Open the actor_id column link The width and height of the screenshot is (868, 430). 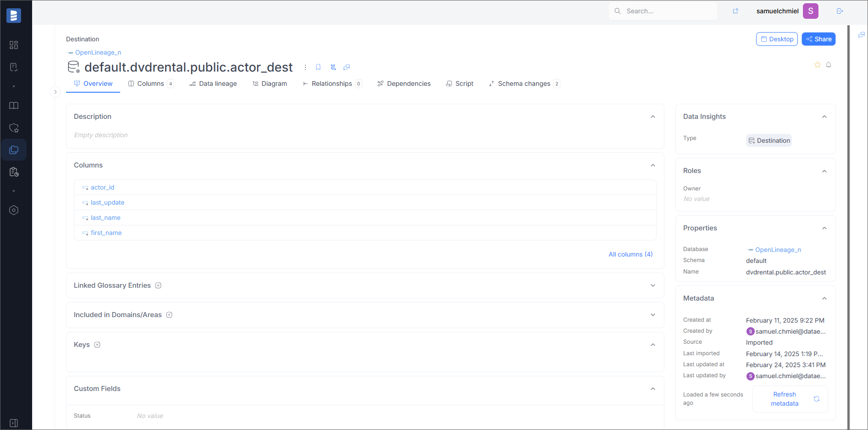pos(102,187)
